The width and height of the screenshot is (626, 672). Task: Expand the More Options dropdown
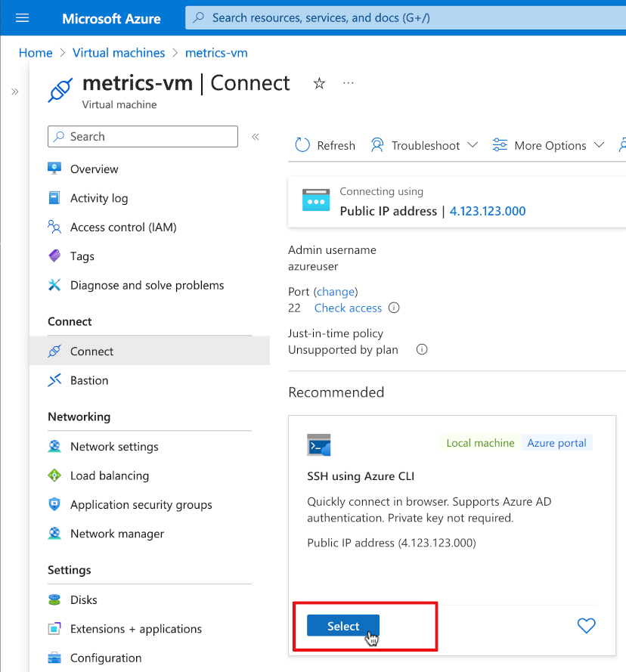(x=599, y=145)
